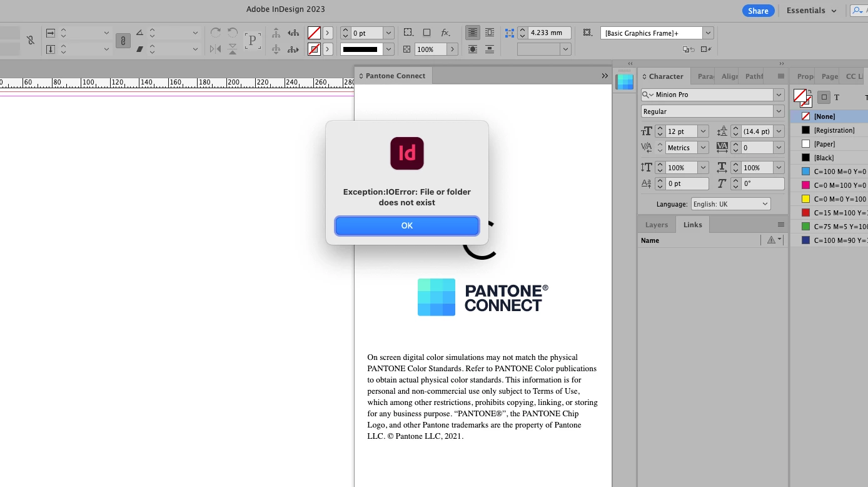Select the Character panel tab
This screenshot has width=868, height=487.
pos(665,76)
